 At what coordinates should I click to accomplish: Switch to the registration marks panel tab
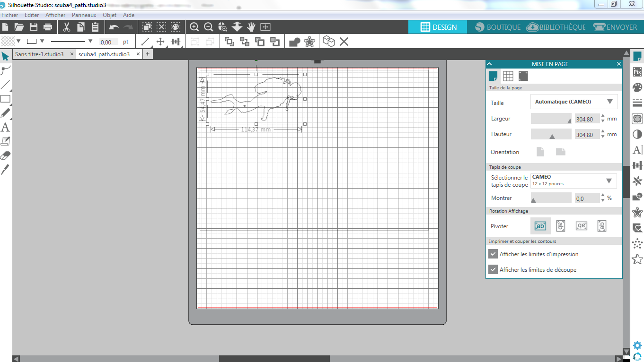tap(523, 76)
